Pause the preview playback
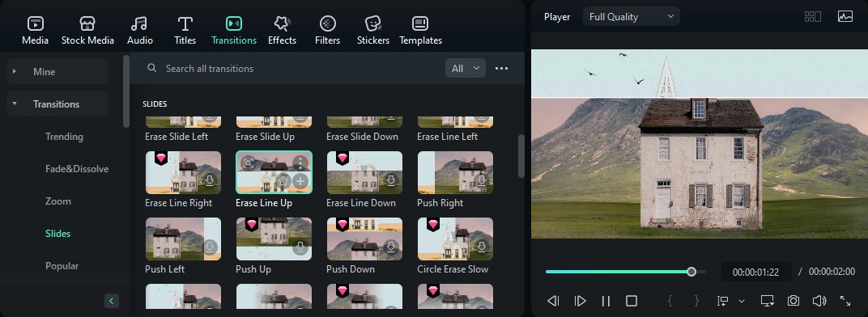 (x=606, y=301)
